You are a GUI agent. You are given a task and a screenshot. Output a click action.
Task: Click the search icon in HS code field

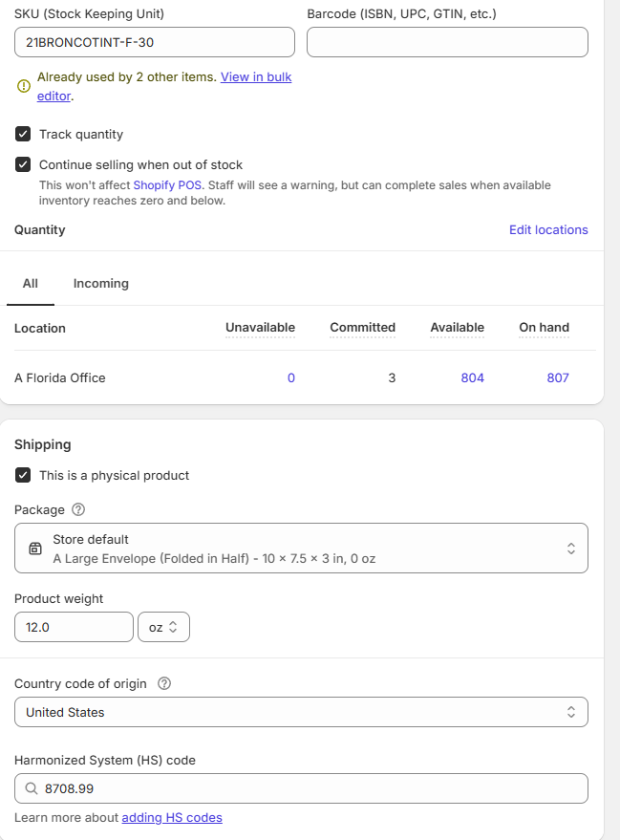coord(32,788)
